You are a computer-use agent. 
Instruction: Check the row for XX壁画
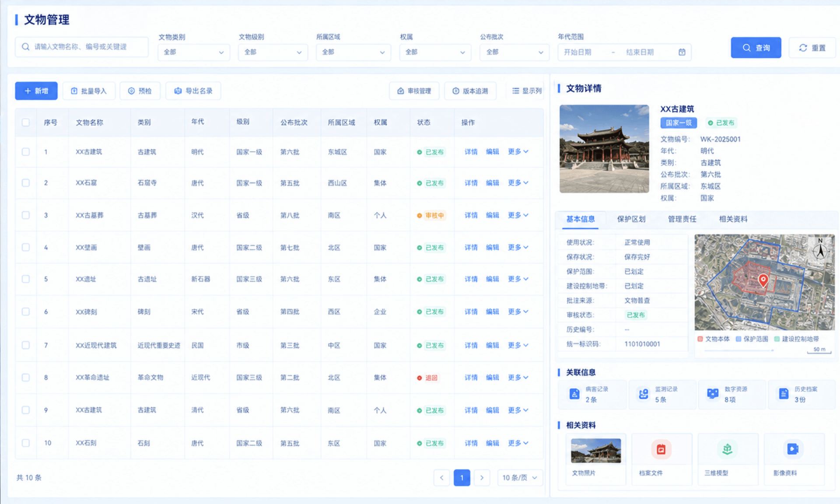pos(26,247)
